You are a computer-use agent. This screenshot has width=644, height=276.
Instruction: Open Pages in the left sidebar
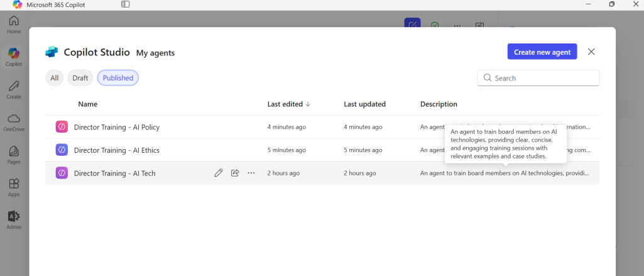click(14, 155)
